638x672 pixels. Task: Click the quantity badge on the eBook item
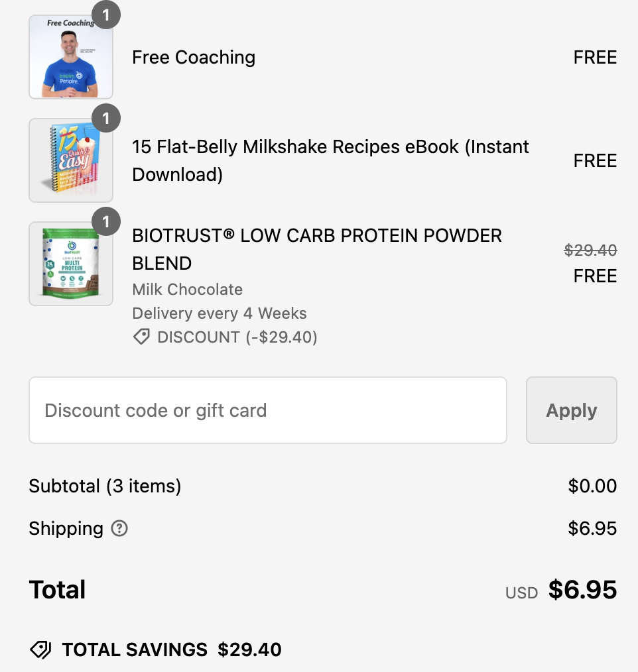(106, 119)
